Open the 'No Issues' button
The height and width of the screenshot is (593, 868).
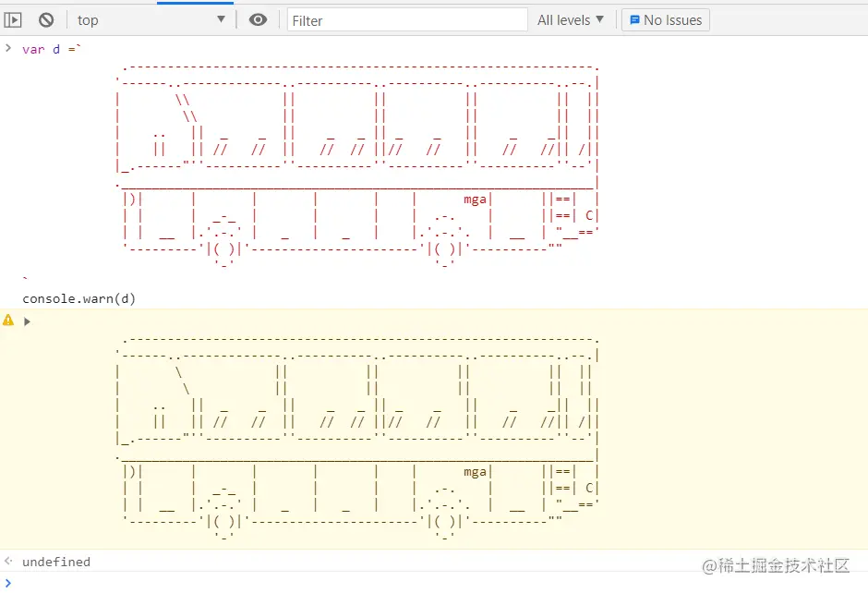coord(666,20)
